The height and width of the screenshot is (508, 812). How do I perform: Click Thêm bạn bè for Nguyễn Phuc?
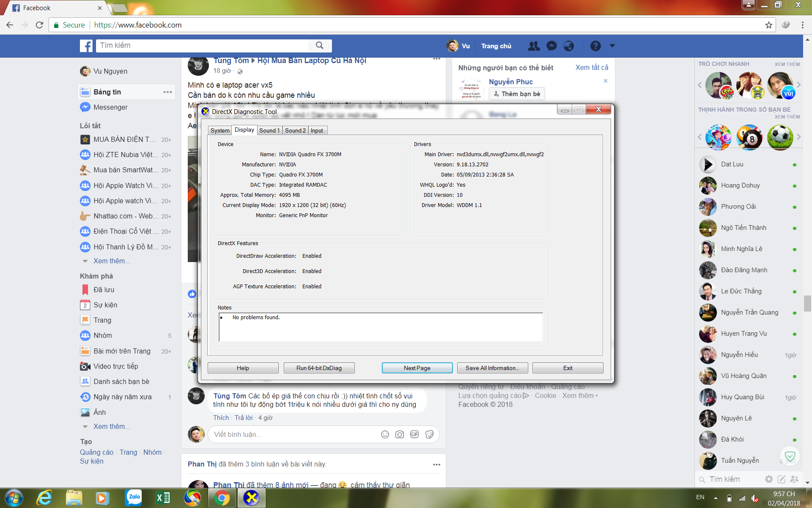tap(517, 94)
